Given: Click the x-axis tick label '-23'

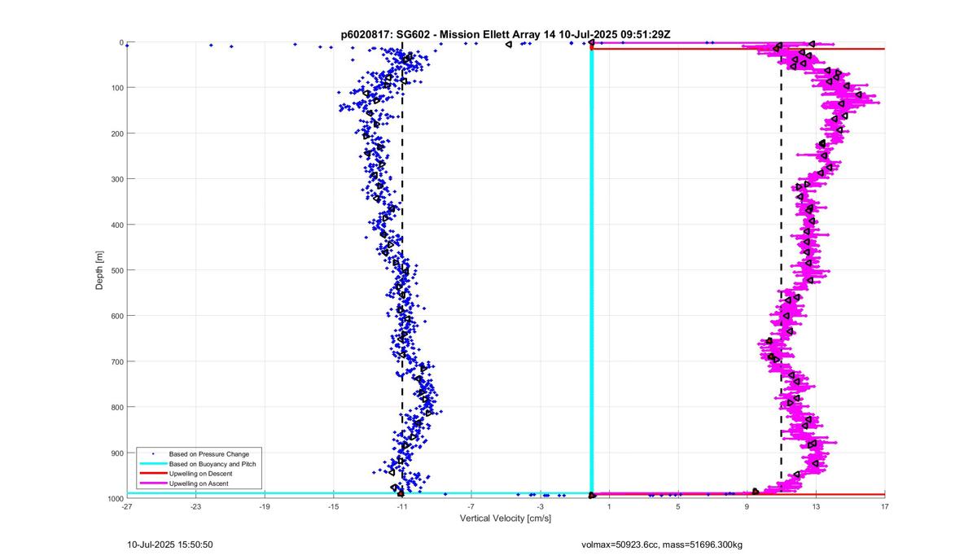Looking at the screenshot, I should point(195,506).
